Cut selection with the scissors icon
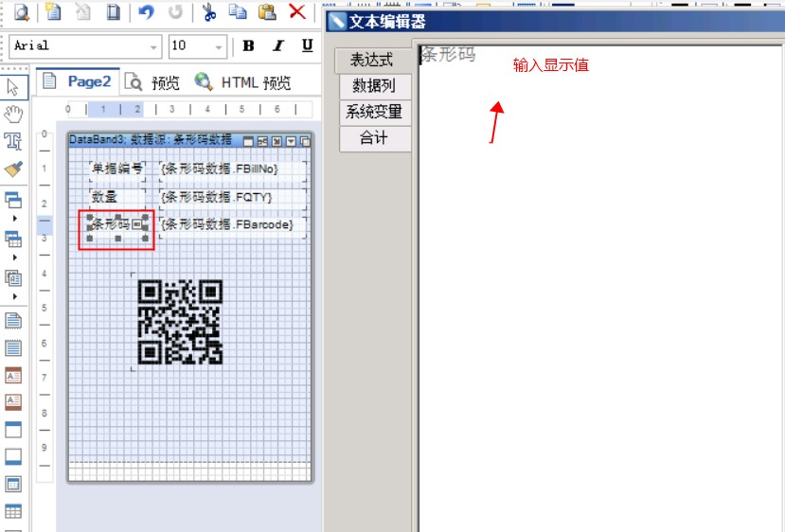 coord(208,11)
